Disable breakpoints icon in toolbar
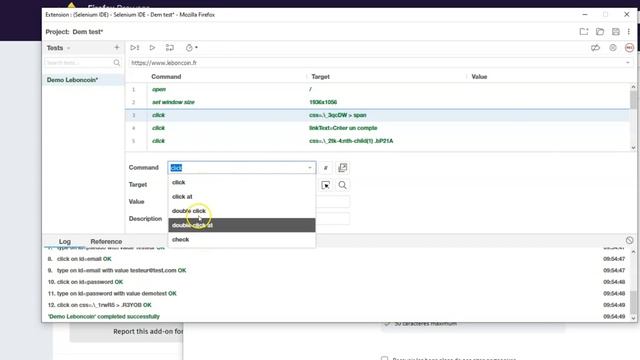Image resolution: width=640 pixels, height=360 pixels. [x=595, y=48]
